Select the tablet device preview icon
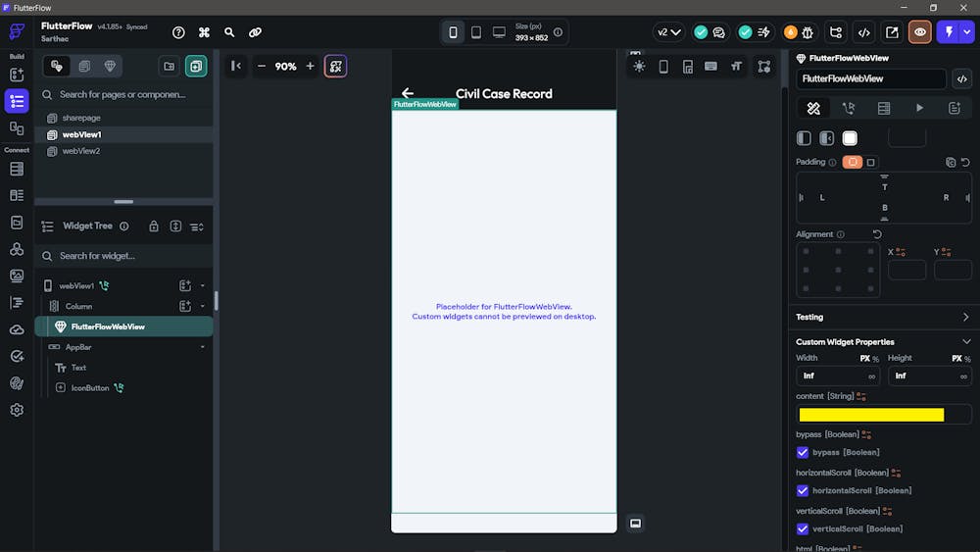The image size is (980, 552). click(475, 32)
